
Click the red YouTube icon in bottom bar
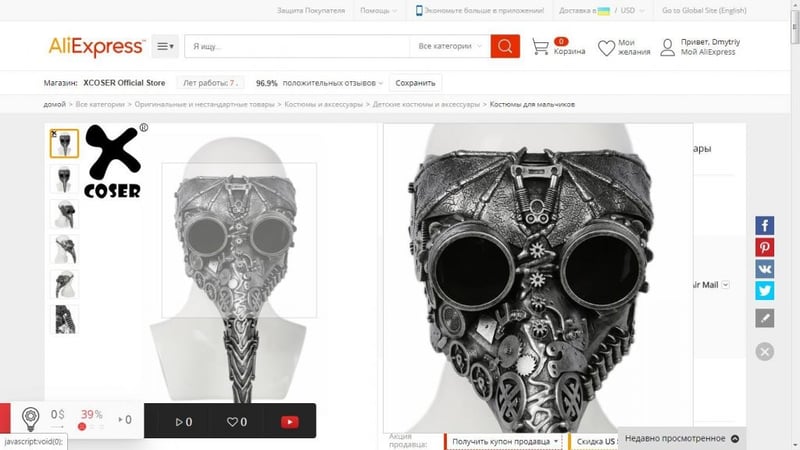point(290,422)
